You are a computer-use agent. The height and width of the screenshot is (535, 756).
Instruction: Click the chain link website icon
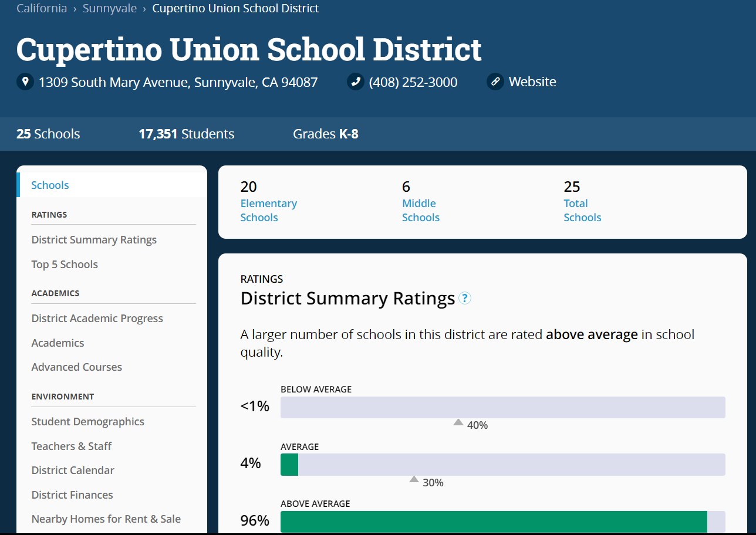[x=495, y=82]
